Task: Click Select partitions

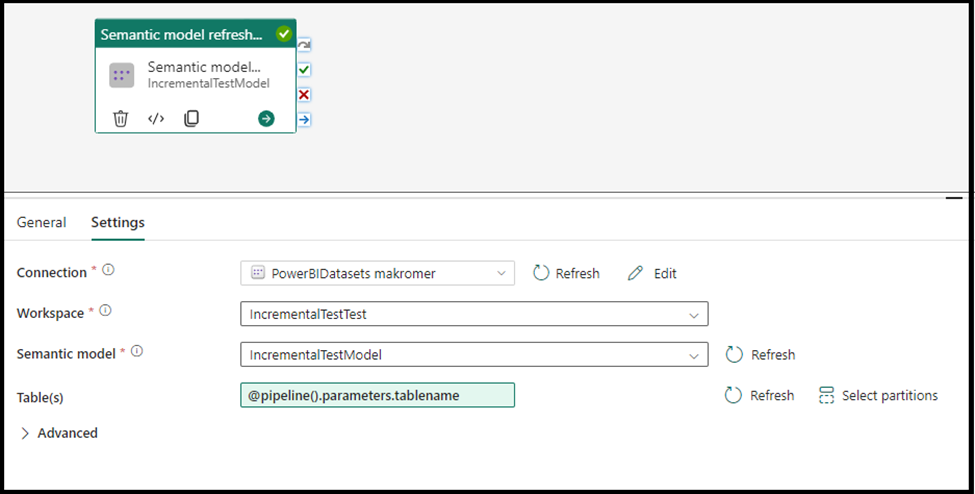Action: pos(878,395)
